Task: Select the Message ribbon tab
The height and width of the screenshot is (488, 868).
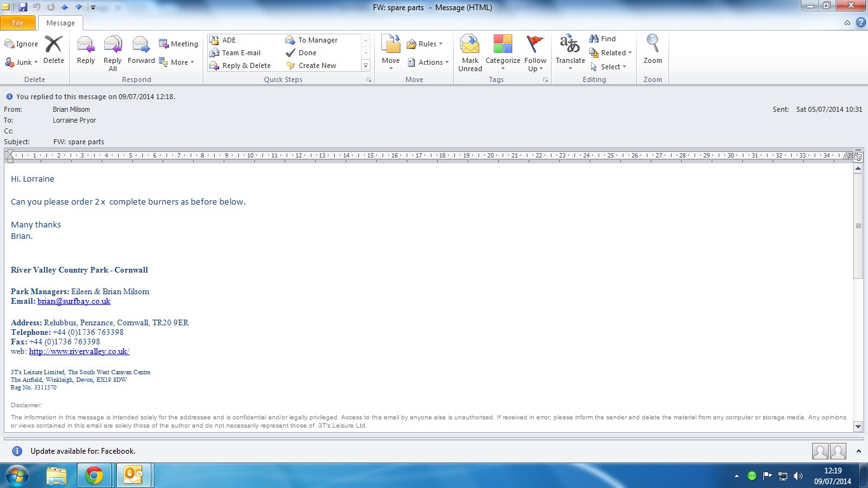Action: 60,23
